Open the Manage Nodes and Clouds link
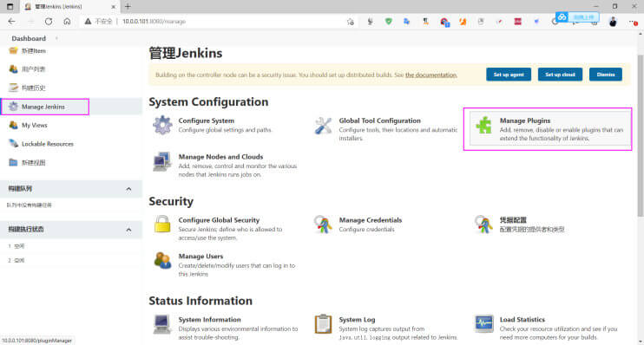644x345 pixels. pos(220,157)
